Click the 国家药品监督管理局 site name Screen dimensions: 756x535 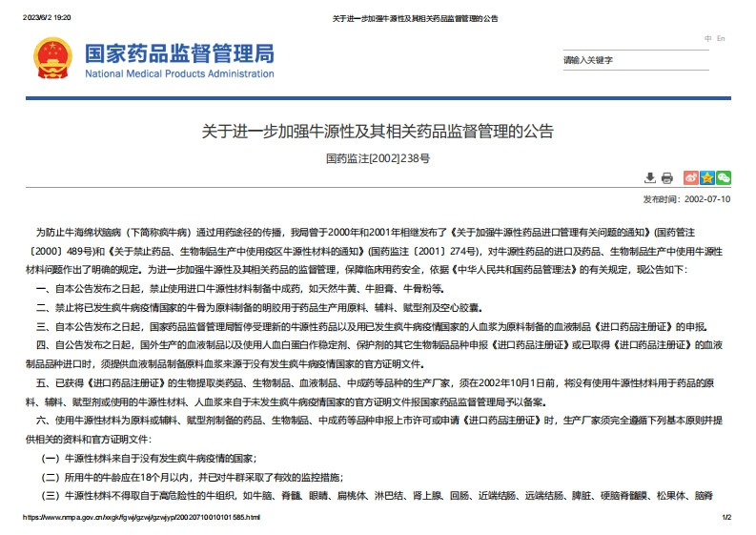179,52
